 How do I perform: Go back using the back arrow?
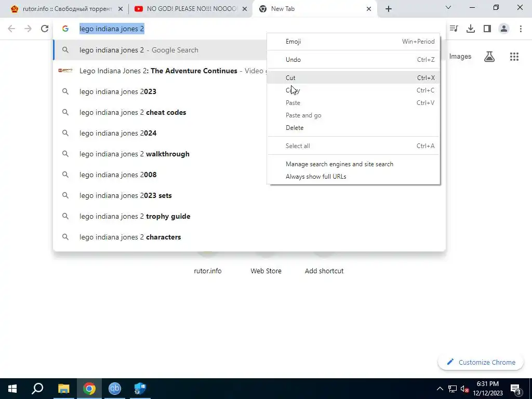click(x=11, y=29)
